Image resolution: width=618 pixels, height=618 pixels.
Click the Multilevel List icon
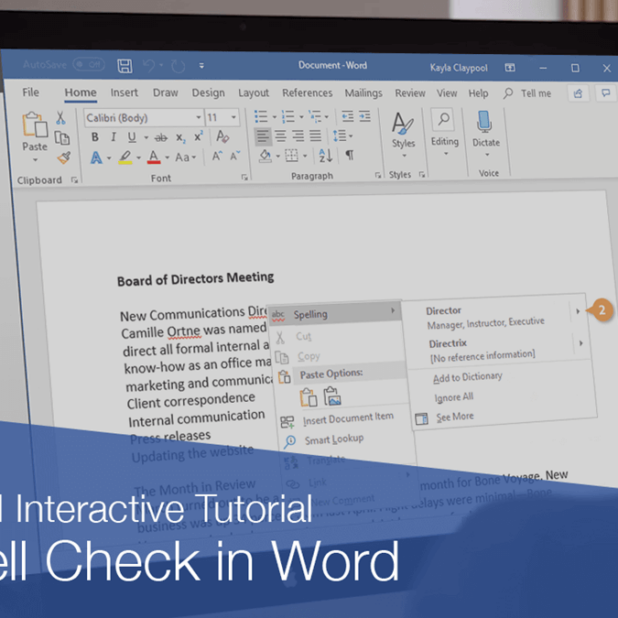[315, 117]
